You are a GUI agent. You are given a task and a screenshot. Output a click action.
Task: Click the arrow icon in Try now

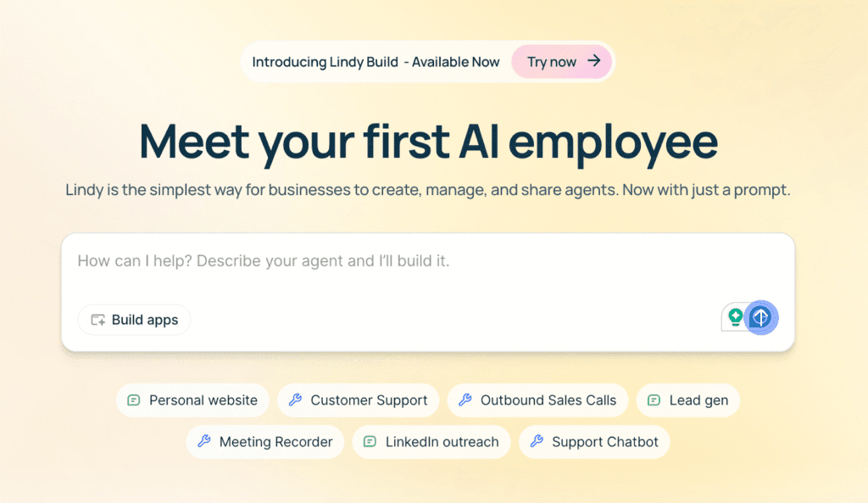(x=594, y=61)
